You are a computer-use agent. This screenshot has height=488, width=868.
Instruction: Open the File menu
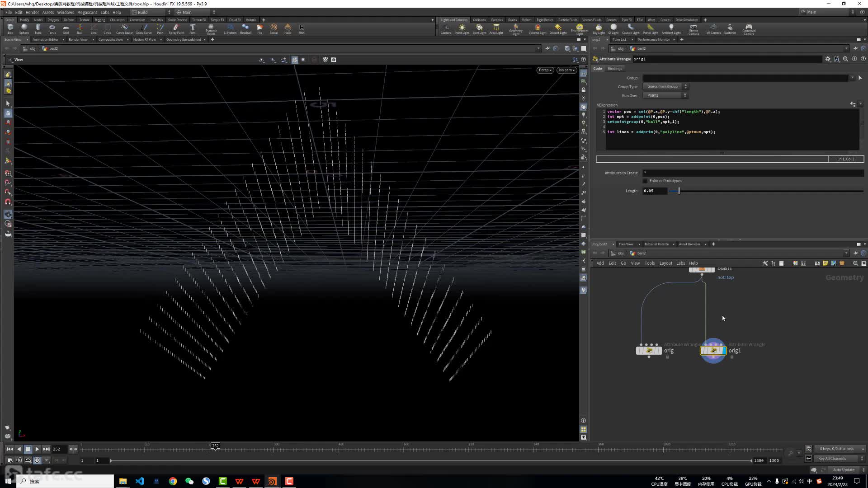(x=9, y=12)
